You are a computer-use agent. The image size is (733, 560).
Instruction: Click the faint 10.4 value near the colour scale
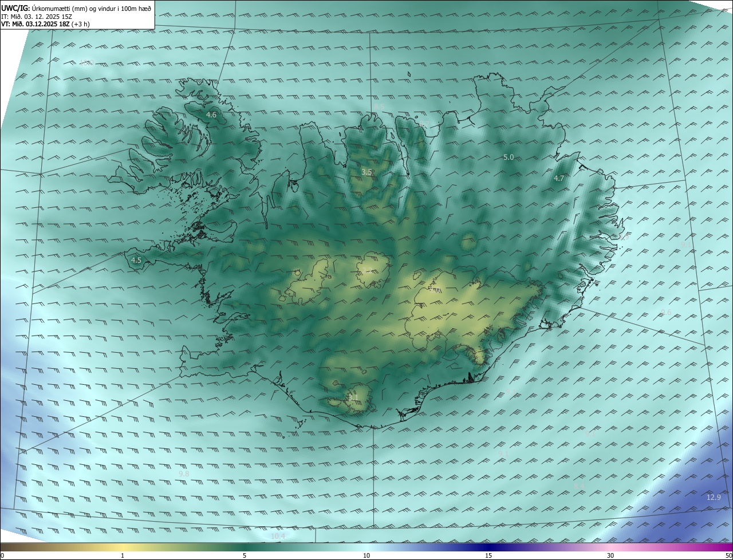pyautogui.click(x=278, y=537)
